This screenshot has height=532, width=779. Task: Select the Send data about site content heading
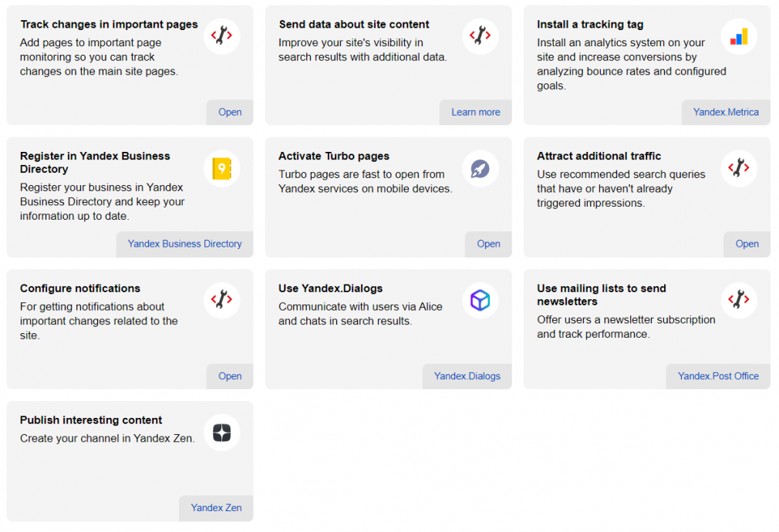click(x=354, y=25)
